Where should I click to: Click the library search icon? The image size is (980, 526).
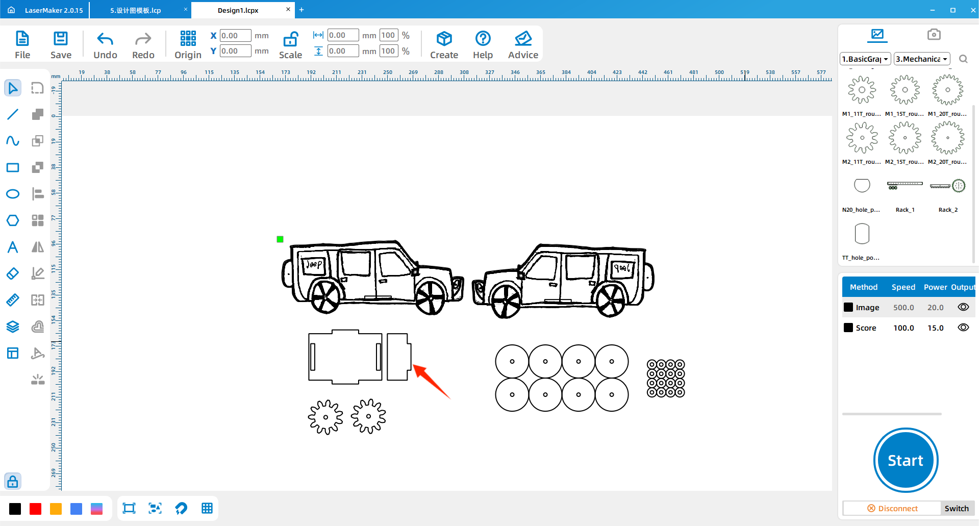point(963,59)
